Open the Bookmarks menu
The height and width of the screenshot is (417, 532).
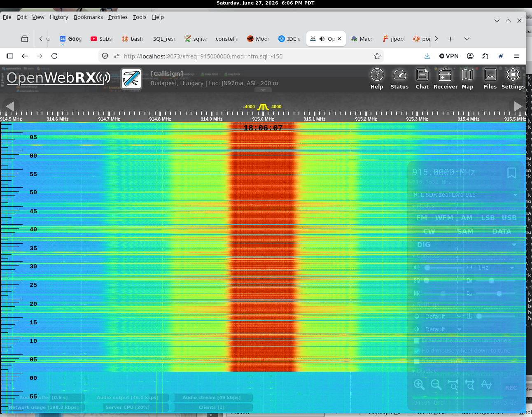click(88, 17)
